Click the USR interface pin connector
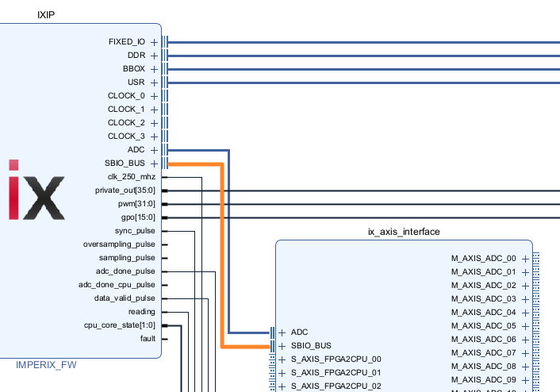 point(164,83)
